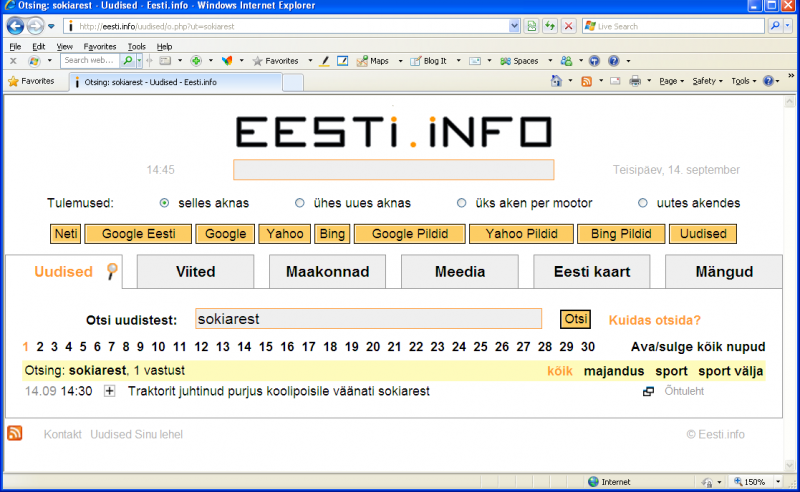800x492 pixels.
Task: Click the browser Forward arrow button
Action: pos(35,26)
